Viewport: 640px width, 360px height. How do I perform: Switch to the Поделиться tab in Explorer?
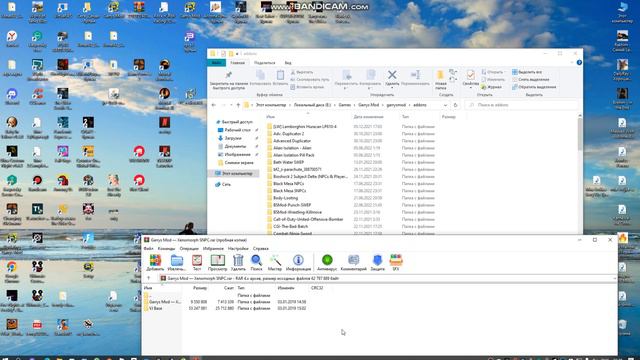[264, 63]
